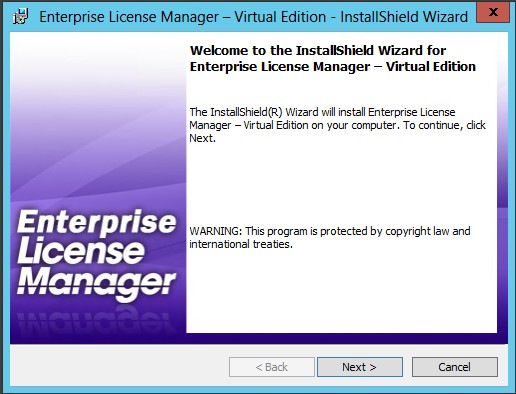The width and height of the screenshot is (516, 394).
Task: Click the window title bar text
Action: [254, 17]
